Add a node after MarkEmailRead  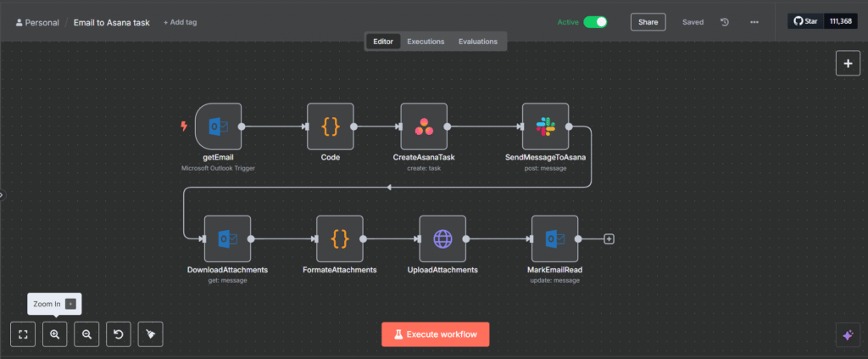pos(609,238)
